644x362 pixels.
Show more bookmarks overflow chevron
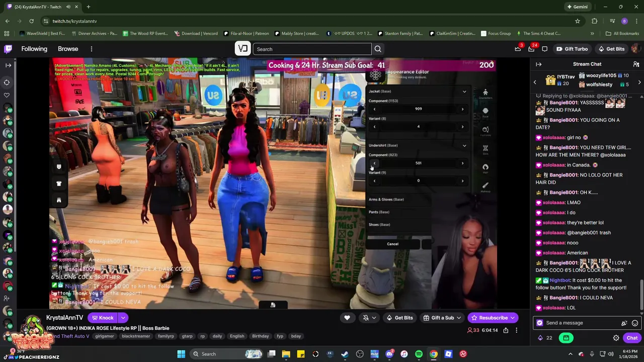pyautogui.click(x=592, y=34)
